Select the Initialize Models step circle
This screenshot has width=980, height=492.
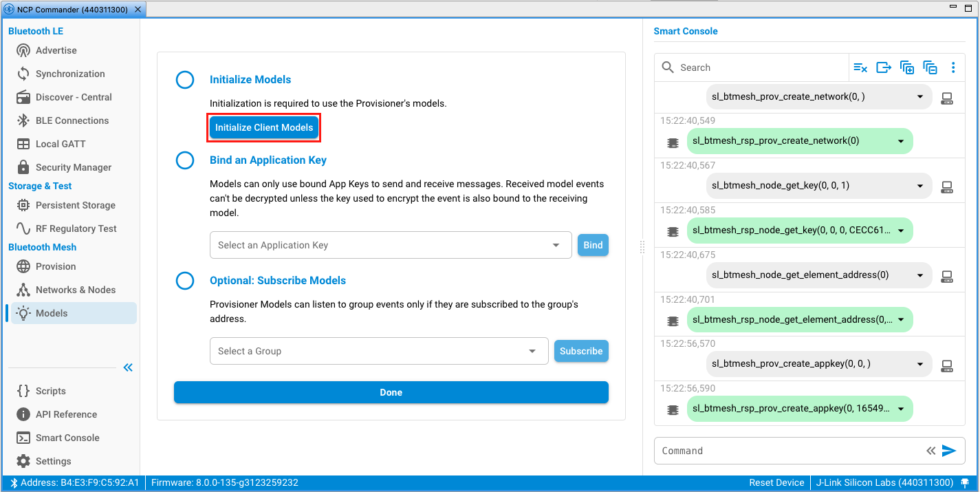coord(185,80)
